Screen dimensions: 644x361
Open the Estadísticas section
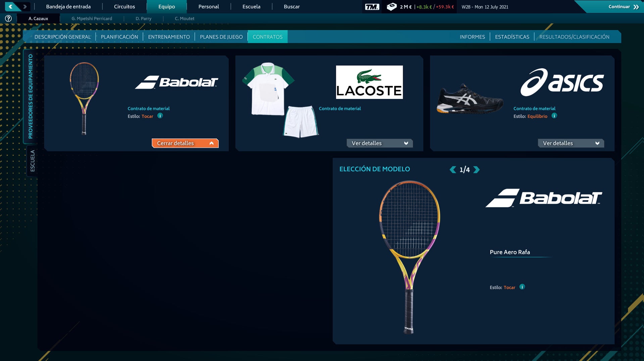[512, 37]
